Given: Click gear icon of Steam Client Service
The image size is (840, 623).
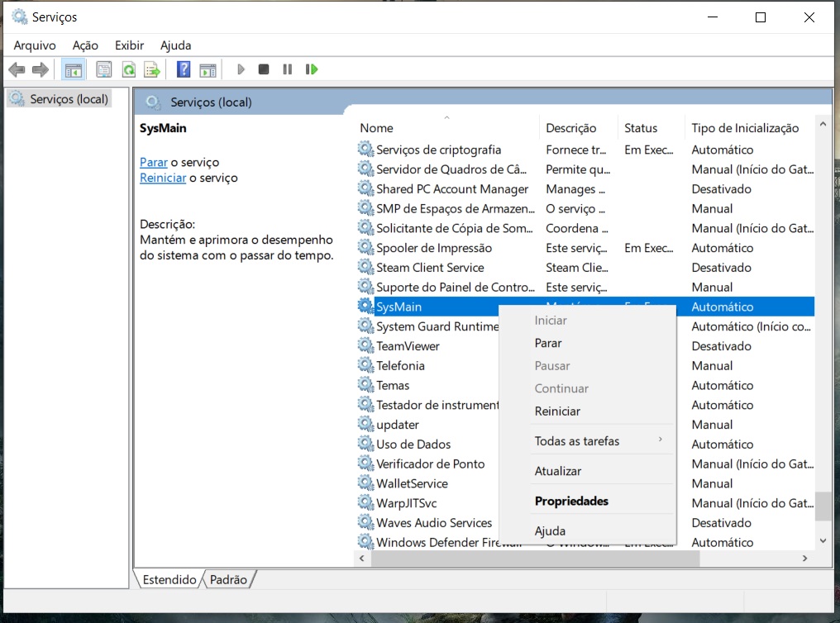Looking at the screenshot, I should 366,267.
